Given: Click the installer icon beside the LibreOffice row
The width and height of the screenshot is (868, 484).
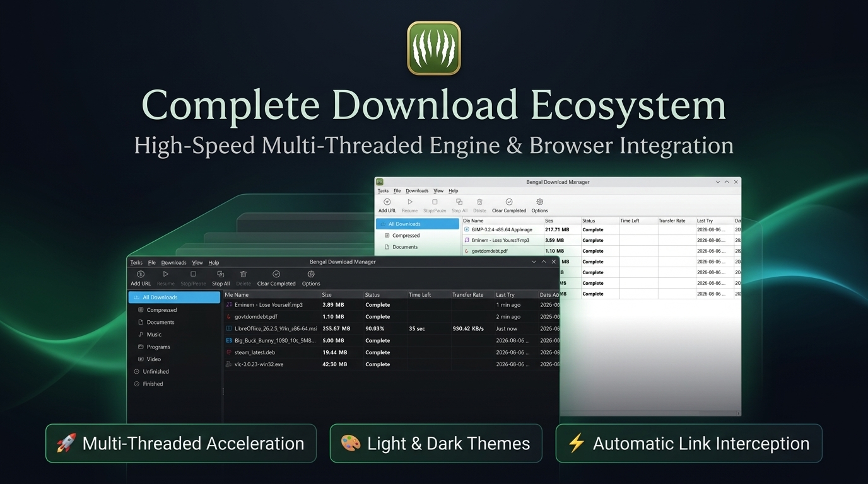Looking at the screenshot, I should tap(229, 329).
